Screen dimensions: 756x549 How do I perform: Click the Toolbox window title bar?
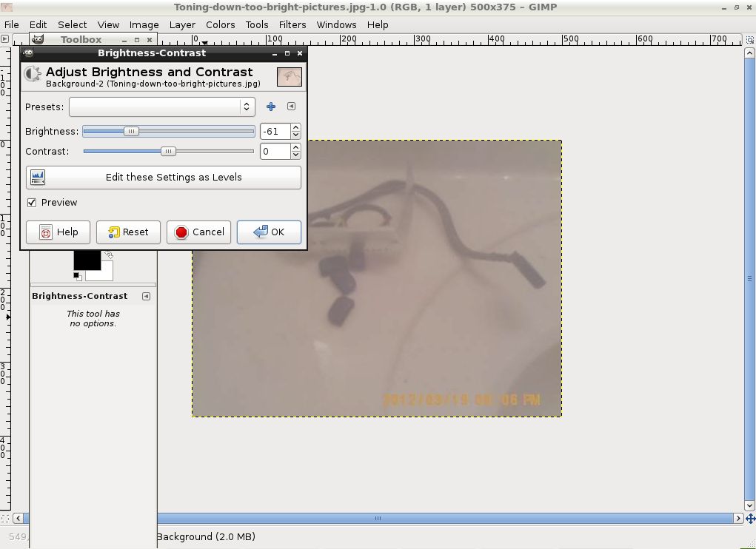[93, 39]
